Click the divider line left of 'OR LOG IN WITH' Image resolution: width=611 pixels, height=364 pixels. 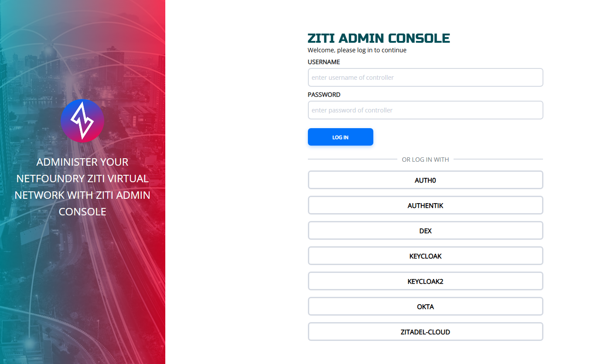coord(352,159)
